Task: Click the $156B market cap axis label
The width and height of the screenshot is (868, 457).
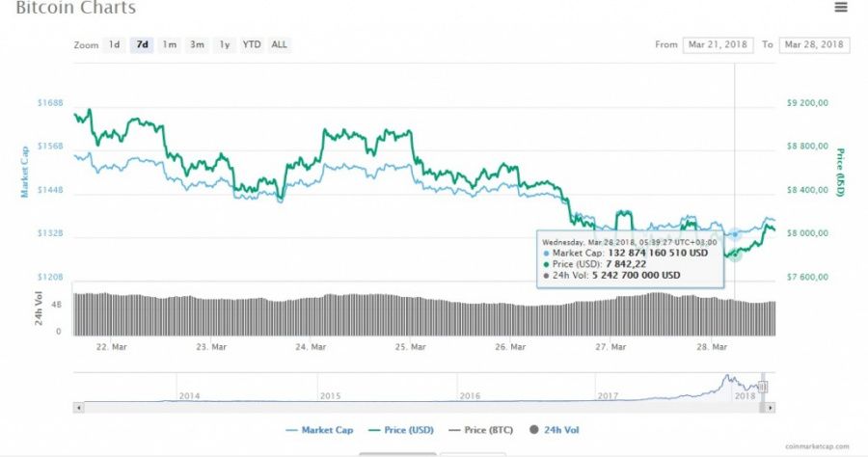Action: pyautogui.click(x=50, y=146)
